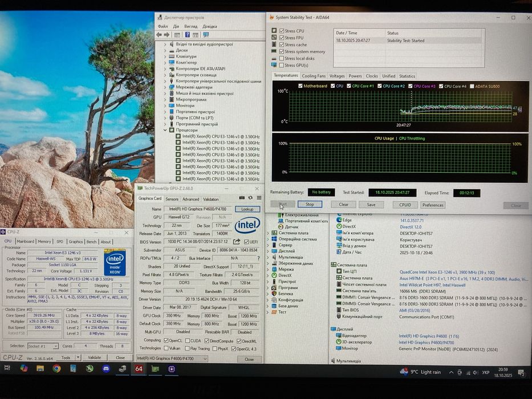532x399 pixels.
Task: Click DirectX item in AIDA64 left tree
Action: (x=285, y=275)
